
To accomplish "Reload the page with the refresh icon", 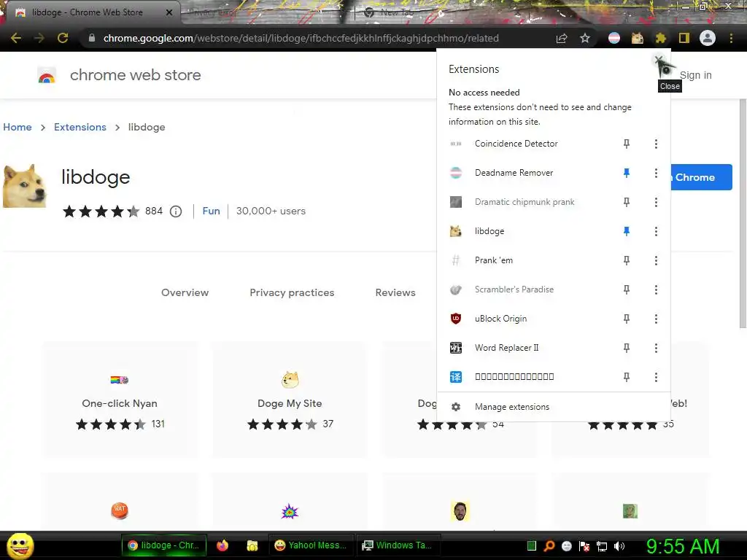I will (x=63, y=38).
